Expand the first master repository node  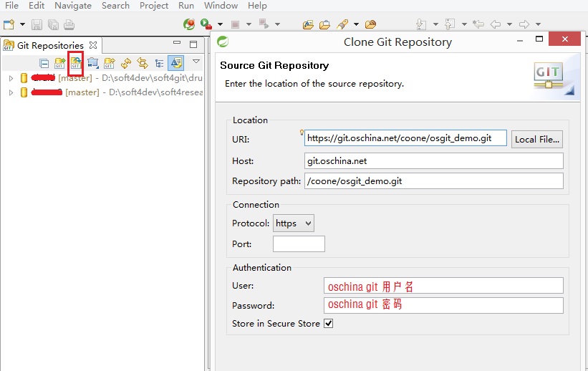[x=11, y=77]
